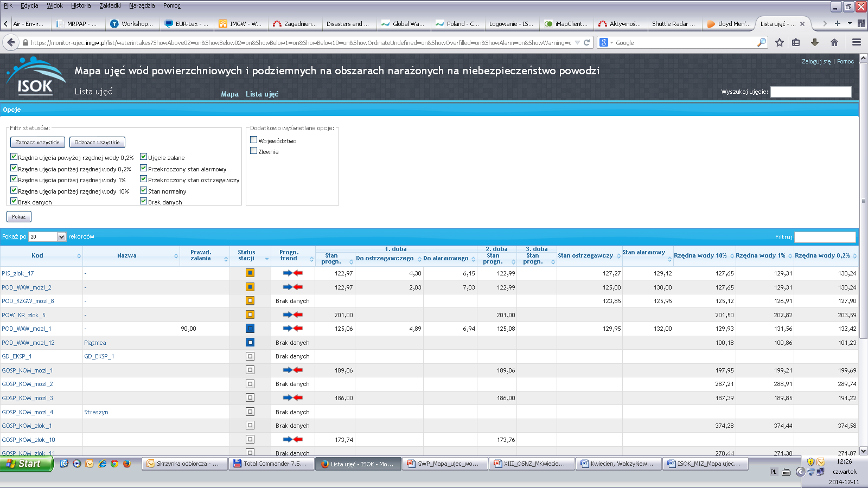Open the Firefox hamburger menu
The image size is (868, 488).
[x=857, y=42]
